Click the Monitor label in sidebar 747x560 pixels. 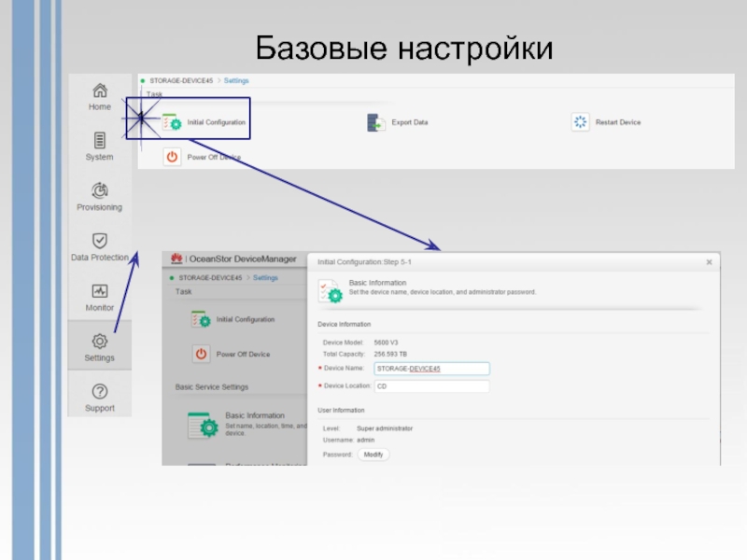point(100,308)
